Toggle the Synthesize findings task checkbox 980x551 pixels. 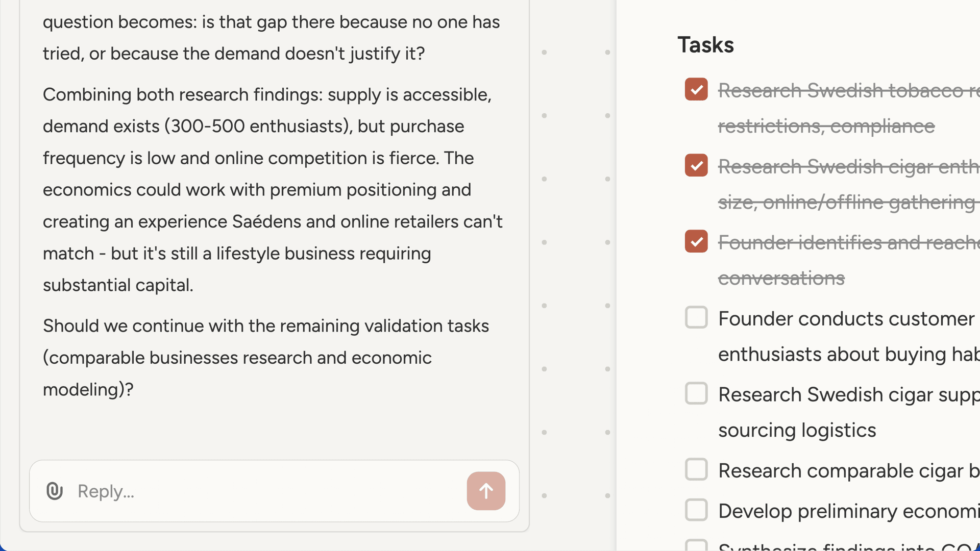(696, 545)
